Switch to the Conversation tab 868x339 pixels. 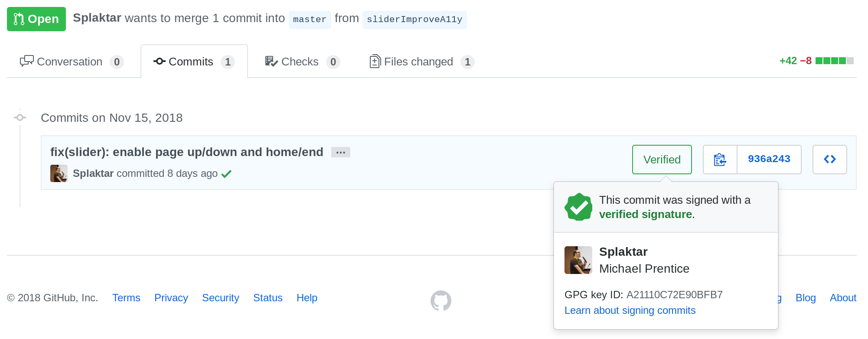point(72,62)
